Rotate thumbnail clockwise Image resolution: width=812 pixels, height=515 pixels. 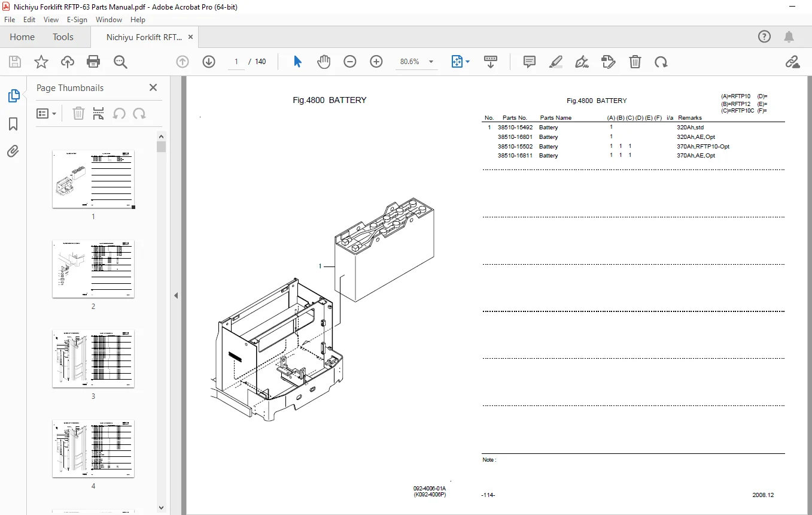[139, 113]
